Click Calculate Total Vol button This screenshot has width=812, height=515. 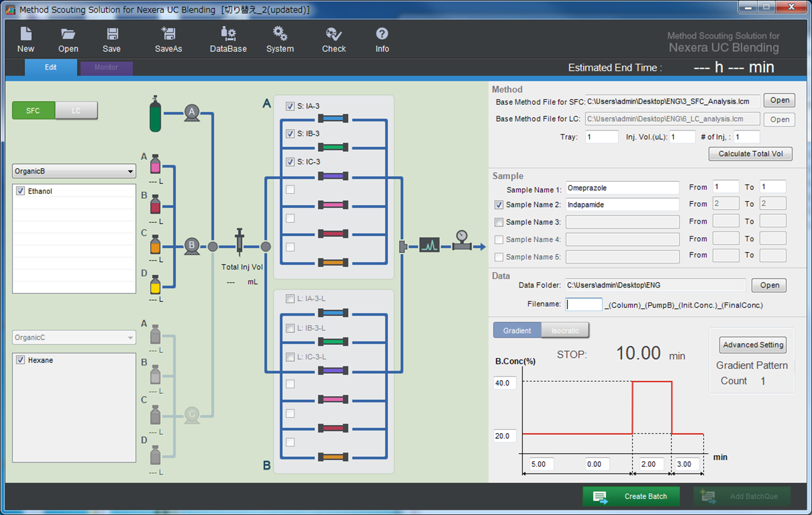pyautogui.click(x=751, y=154)
